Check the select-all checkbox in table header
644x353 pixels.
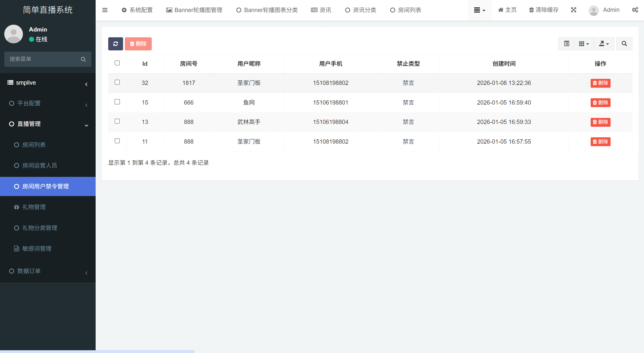117,63
